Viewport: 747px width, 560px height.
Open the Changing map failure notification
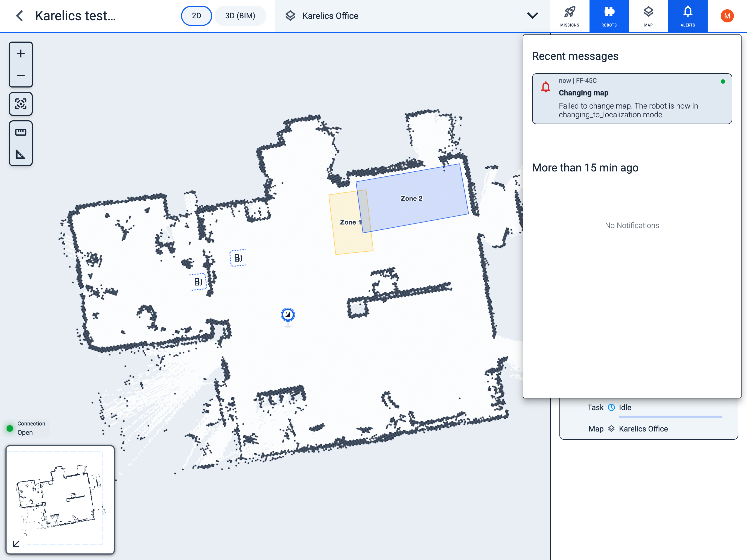pyautogui.click(x=632, y=99)
